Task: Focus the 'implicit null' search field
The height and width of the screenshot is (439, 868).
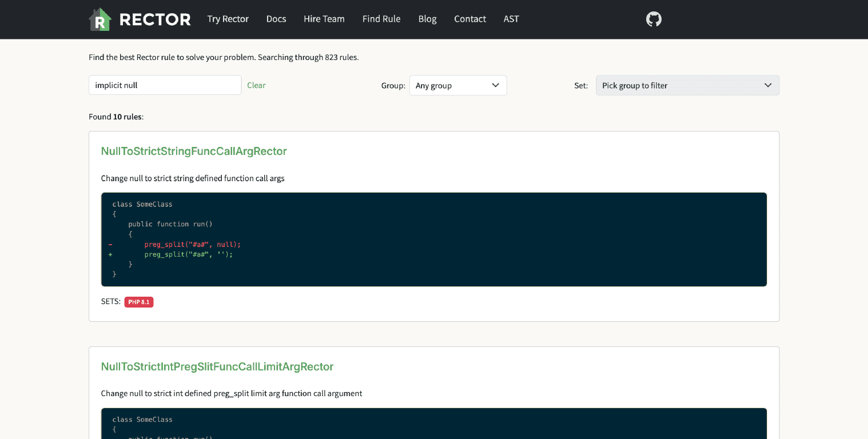Action: (165, 85)
